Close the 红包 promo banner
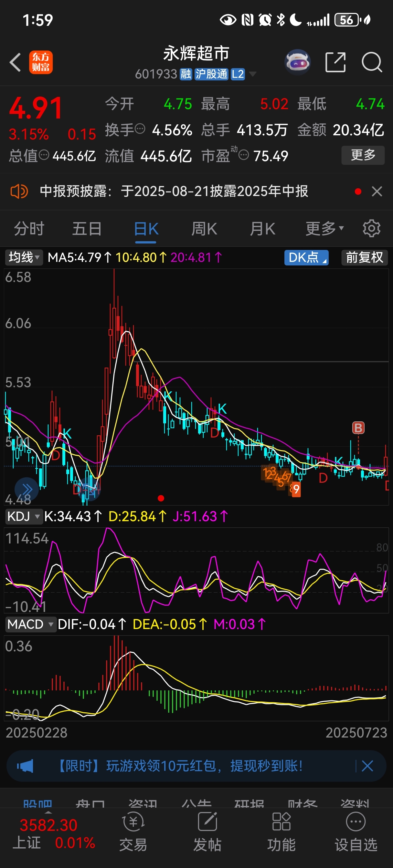 [x=367, y=766]
